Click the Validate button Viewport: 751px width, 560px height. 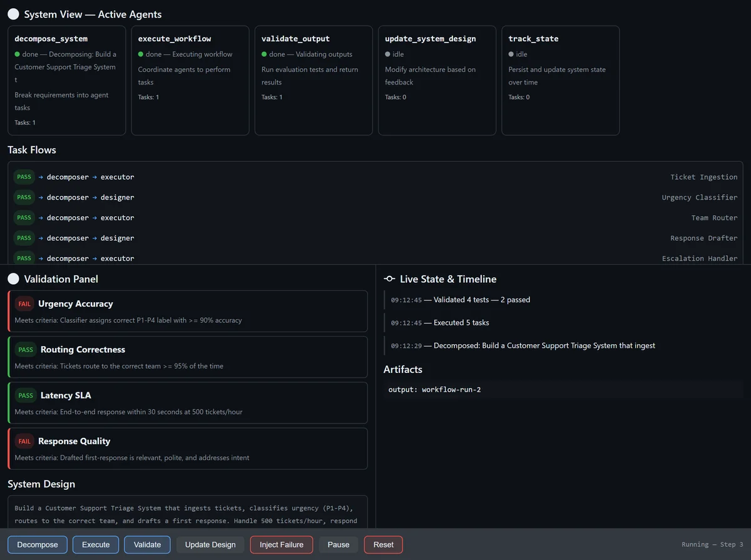(147, 544)
